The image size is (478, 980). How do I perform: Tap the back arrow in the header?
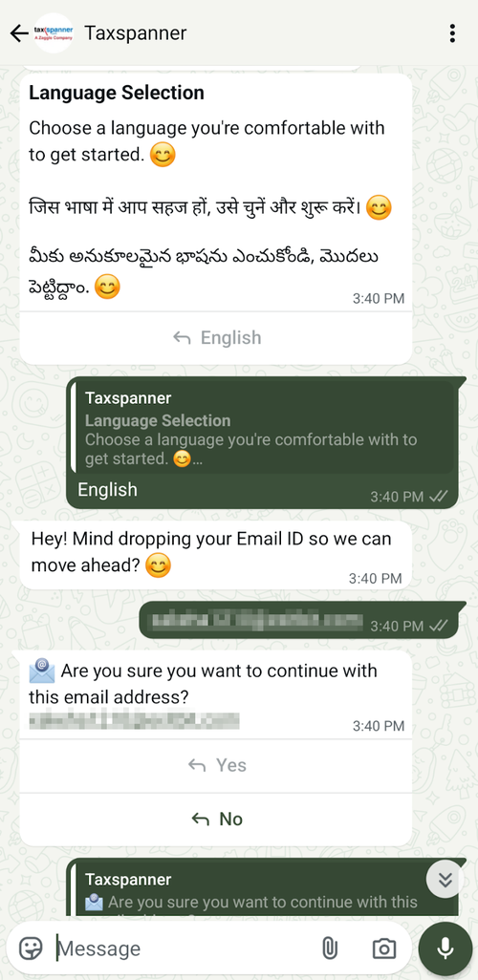point(19,33)
